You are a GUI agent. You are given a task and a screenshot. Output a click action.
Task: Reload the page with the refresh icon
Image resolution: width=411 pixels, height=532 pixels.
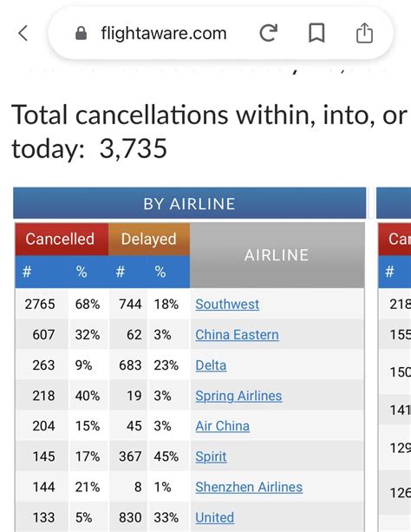click(x=269, y=33)
